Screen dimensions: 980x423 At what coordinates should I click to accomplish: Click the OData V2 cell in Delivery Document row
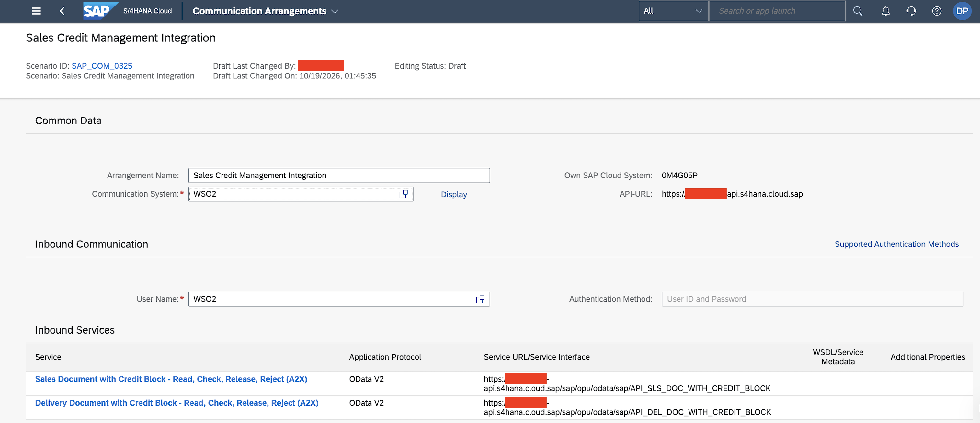[x=366, y=403]
